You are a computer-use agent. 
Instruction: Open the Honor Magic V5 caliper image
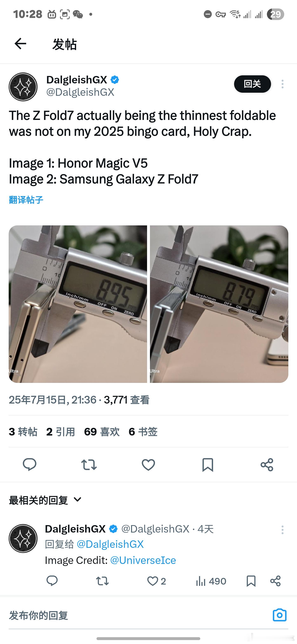(78, 304)
